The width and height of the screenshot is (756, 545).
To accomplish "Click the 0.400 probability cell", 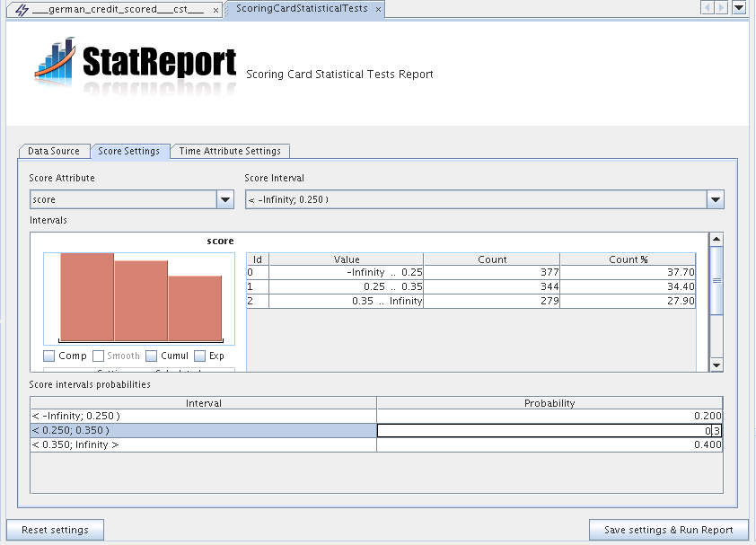I will (549, 445).
